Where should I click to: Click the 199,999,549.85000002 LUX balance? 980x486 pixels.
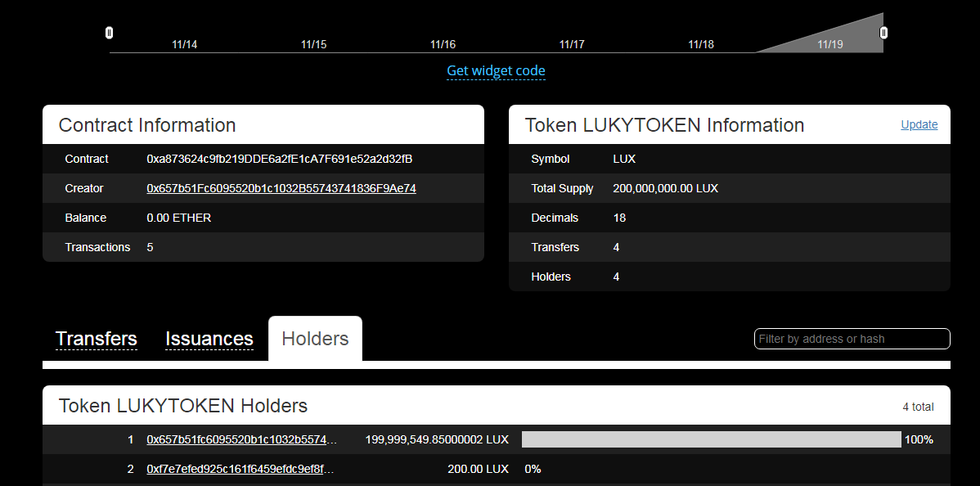[x=437, y=439]
